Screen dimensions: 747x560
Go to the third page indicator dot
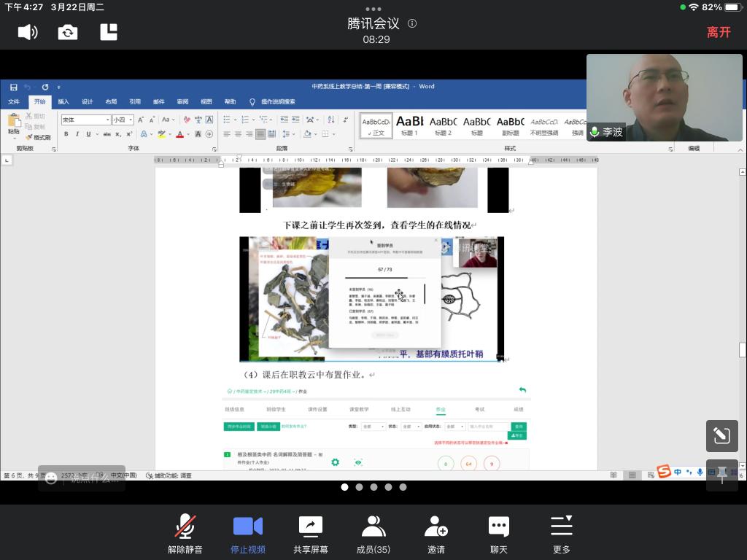373,487
